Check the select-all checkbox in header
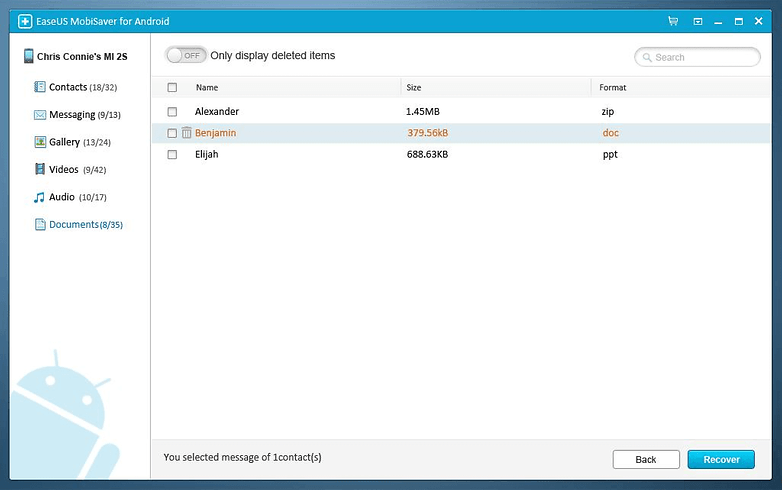 pyautogui.click(x=172, y=88)
